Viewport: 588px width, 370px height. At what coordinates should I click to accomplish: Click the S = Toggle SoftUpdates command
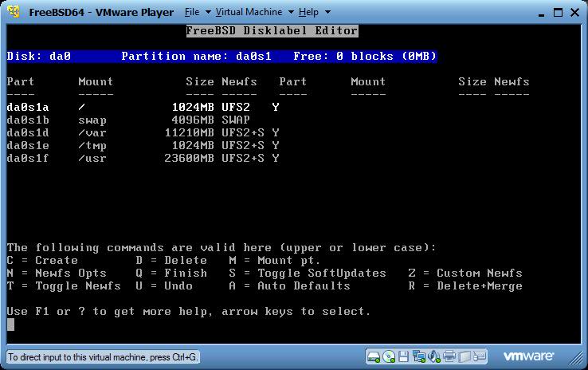point(308,274)
